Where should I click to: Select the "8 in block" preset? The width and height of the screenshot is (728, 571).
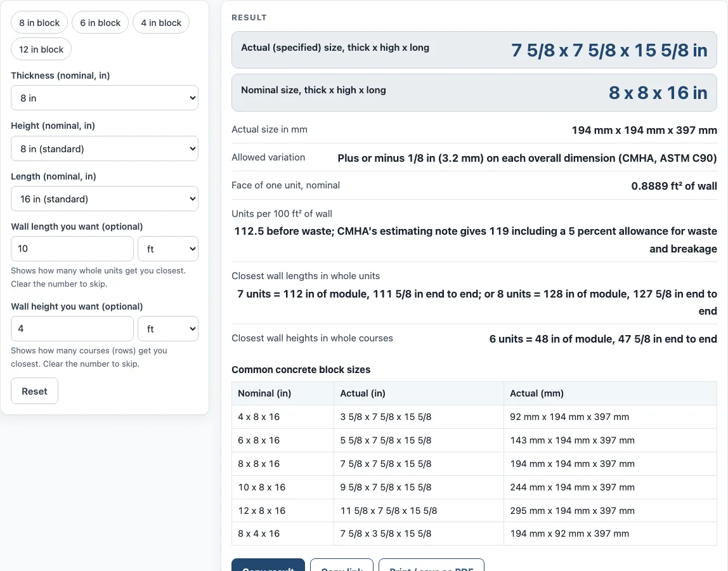point(39,23)
